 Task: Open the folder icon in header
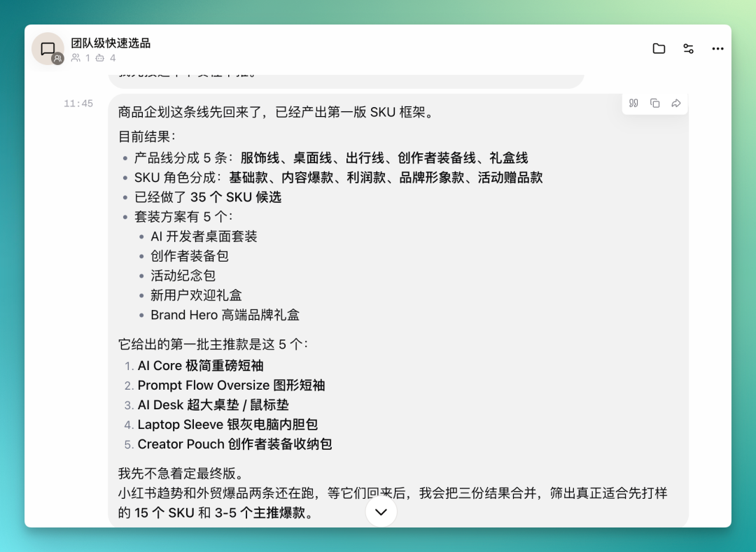[659, 49]
